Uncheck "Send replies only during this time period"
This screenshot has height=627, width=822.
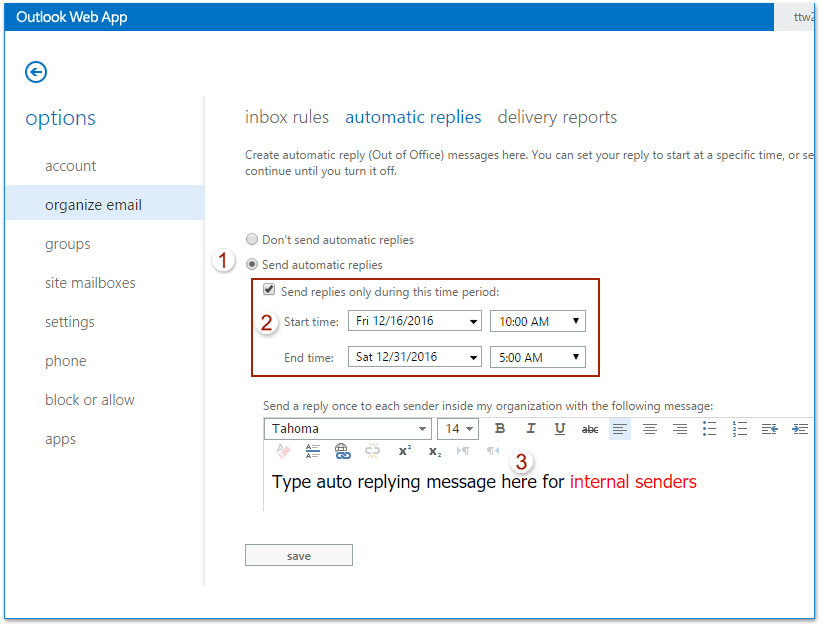coord(268,291)
